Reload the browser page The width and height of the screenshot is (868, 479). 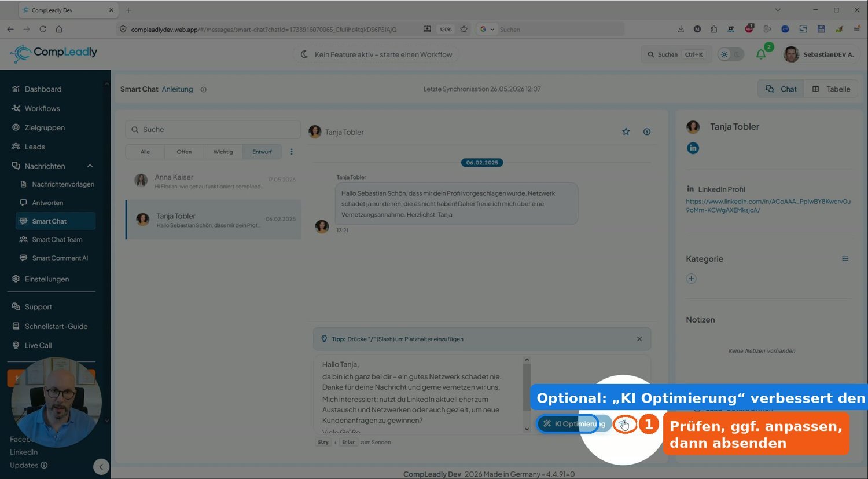coord(43,29)
